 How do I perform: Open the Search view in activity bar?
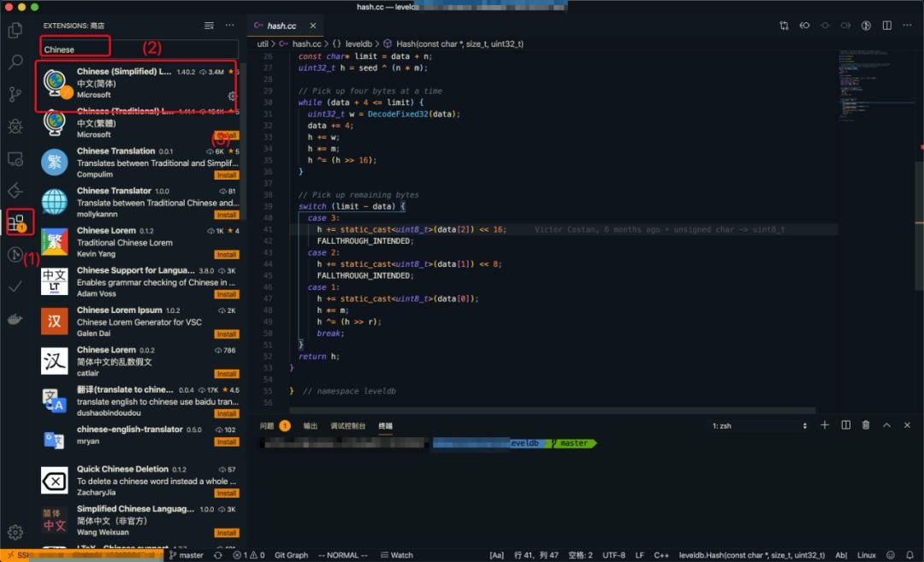point(15,62)
